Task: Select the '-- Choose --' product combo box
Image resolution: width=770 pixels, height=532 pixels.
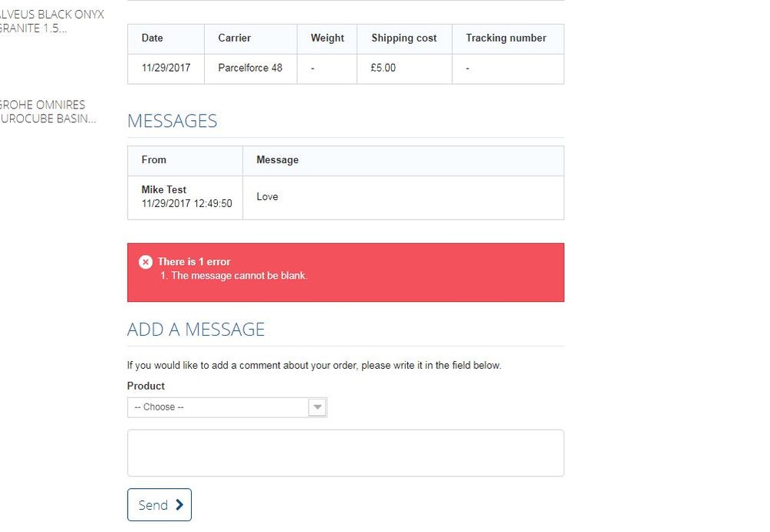Action: tap(218, 407)
